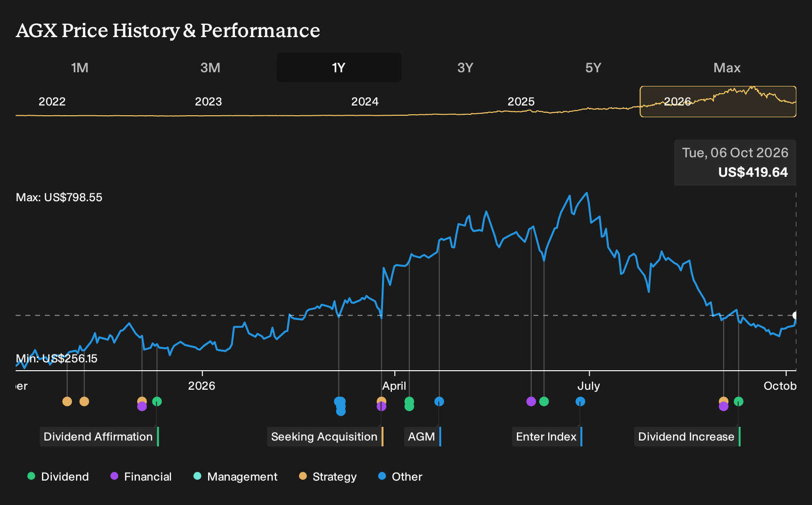
Task: Click the April axis label
Action: [x=394, y=386]
